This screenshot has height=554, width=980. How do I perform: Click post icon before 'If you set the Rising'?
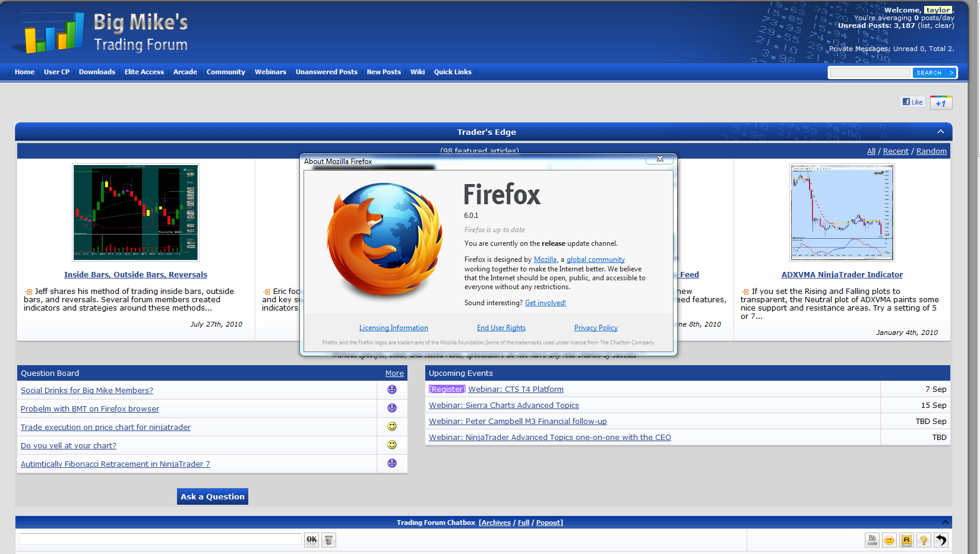[x=745, y=292]
